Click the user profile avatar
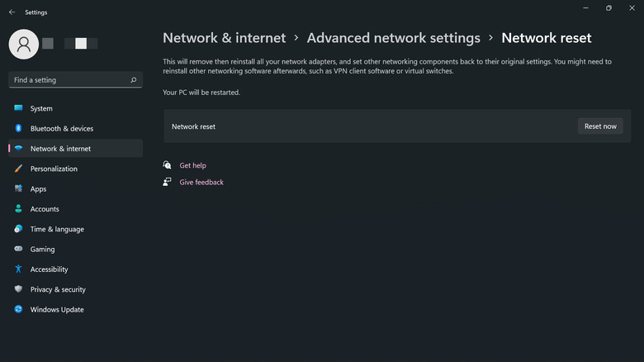This screenshot has height=362, width=644. point(23,45)
